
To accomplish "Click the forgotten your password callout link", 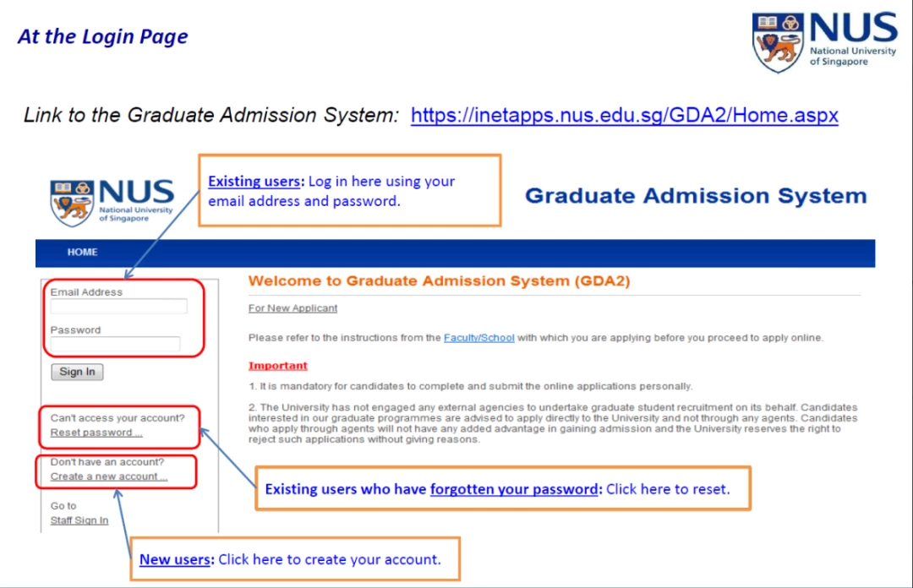I will pyautogui.click(x=515, y=489).
